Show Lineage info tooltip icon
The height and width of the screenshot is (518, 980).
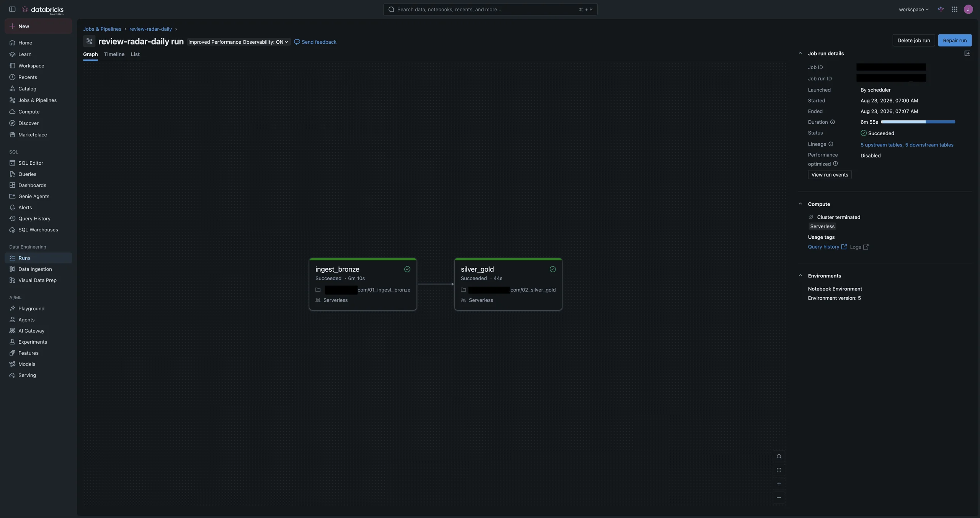coord(831,144)
